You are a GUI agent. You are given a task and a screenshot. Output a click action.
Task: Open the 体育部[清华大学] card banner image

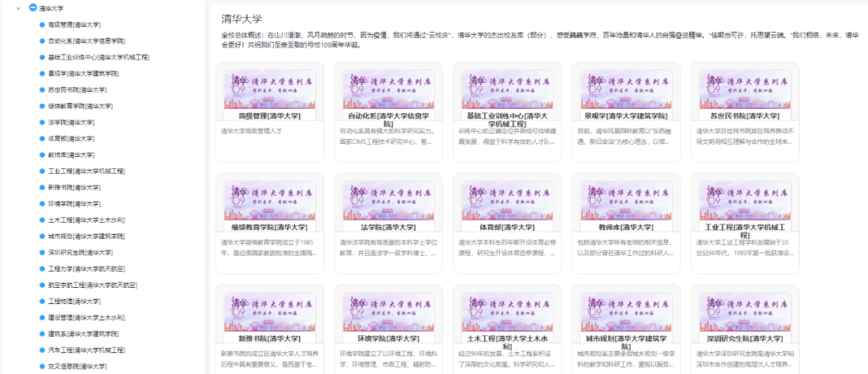(507, 201)
